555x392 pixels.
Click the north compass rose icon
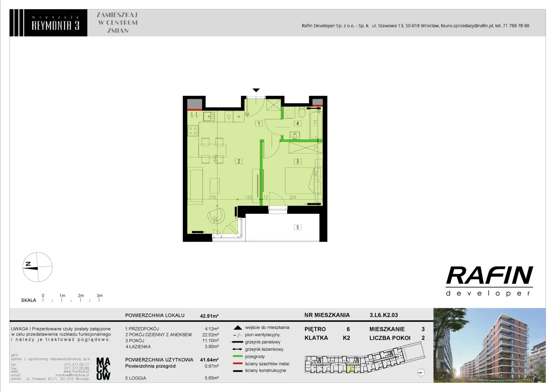coord(37,267)
